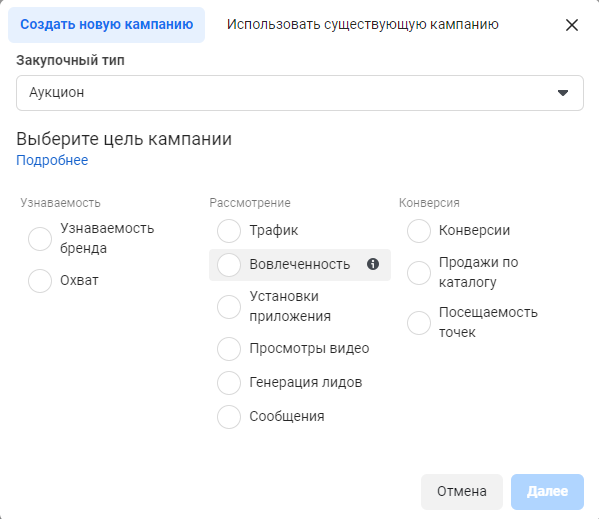Click the Рассмотрение column heading
599x519 pixels.
pos(250,203)
